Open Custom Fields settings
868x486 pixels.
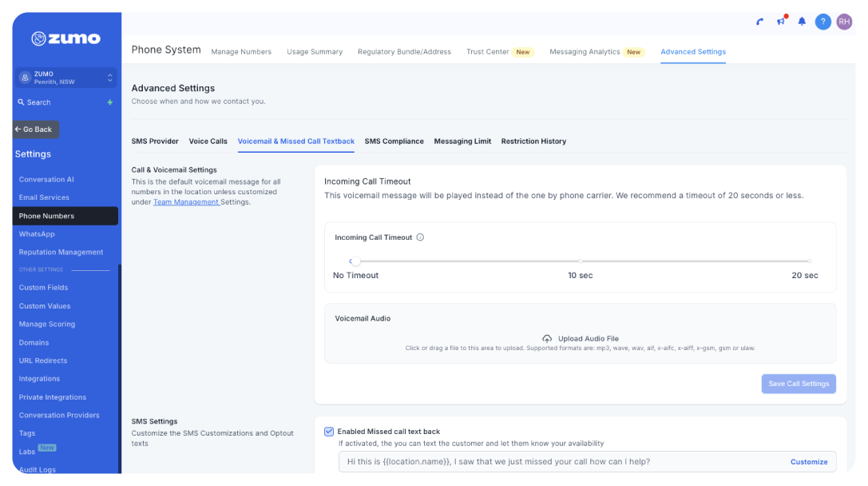[43, 288]
